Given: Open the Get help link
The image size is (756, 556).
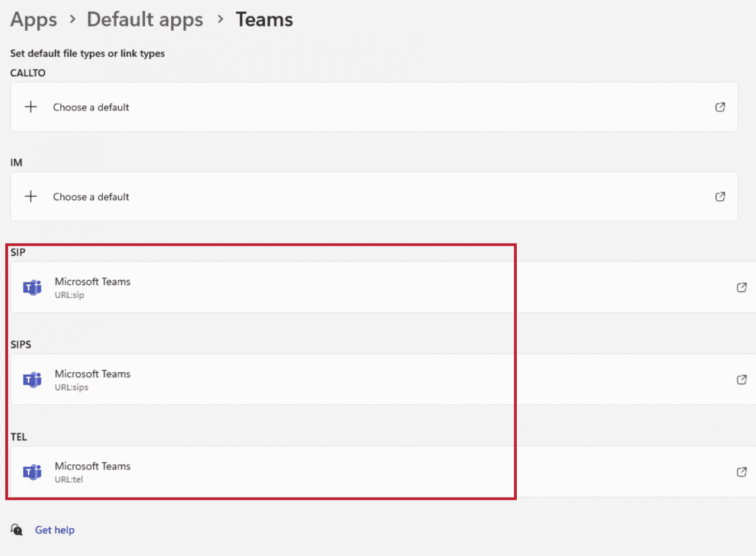Looking at the screenshot, I should 54,530.
